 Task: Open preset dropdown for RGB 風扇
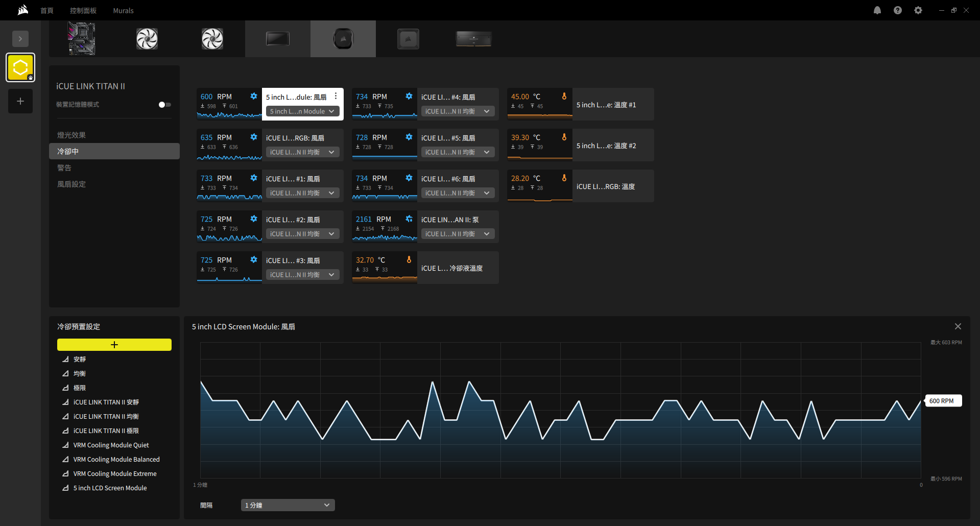tap(302, 152)
